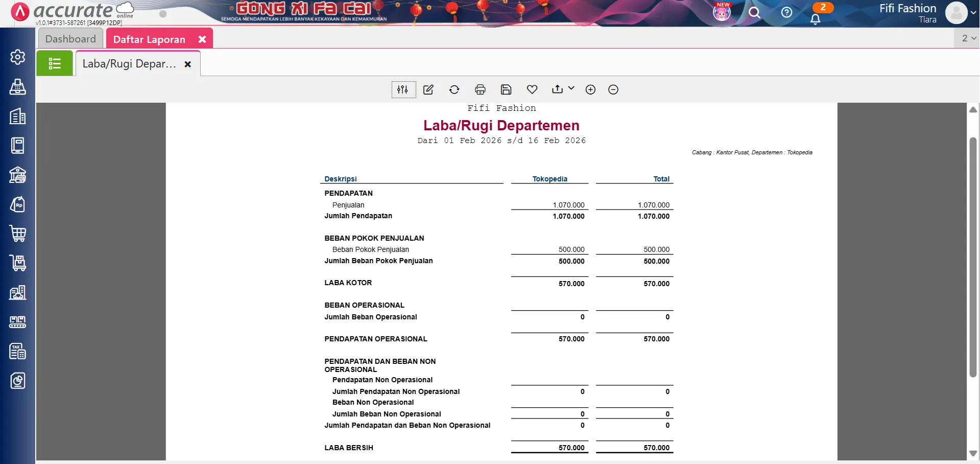This screenshot has width=980, height=464.
Task: Select the Daftar Laporan tab
Action: 149,39
